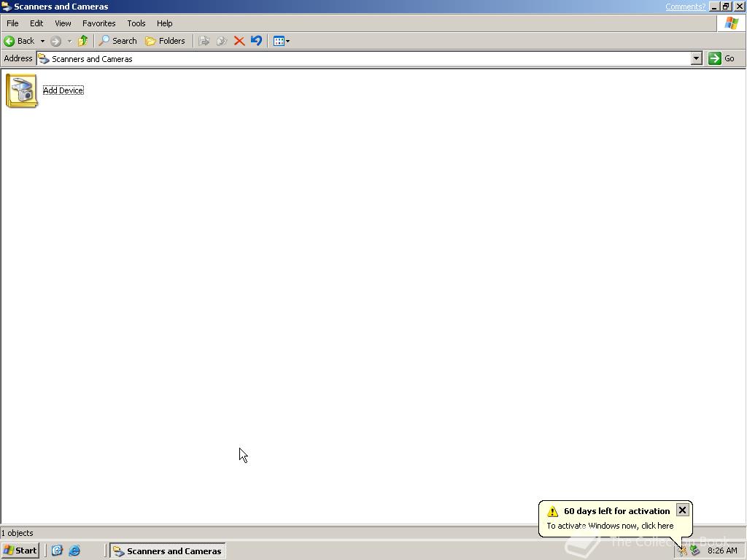Viewport: 747px width, 560px height.
Task: Click the greyed Forward arrow button
Action: pos(55,41)
